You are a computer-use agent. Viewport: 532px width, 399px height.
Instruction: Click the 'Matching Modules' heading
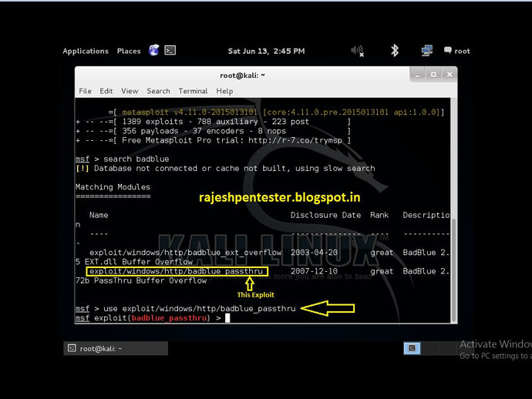113,187
